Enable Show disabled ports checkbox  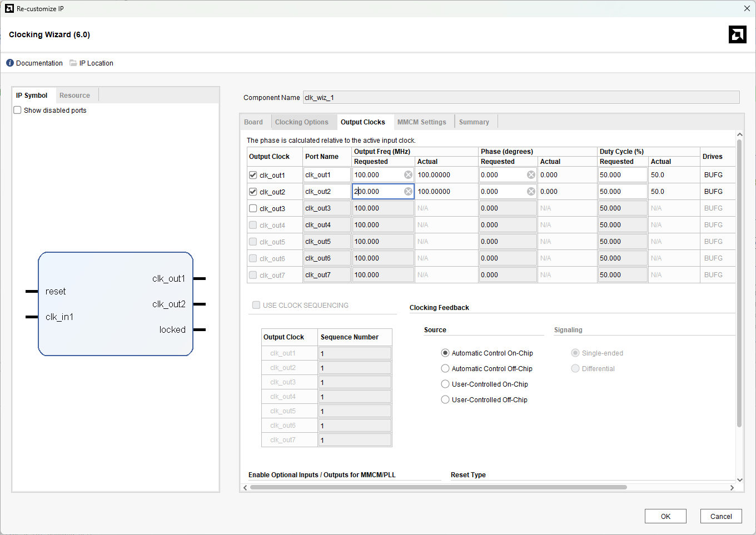(18, 110)
